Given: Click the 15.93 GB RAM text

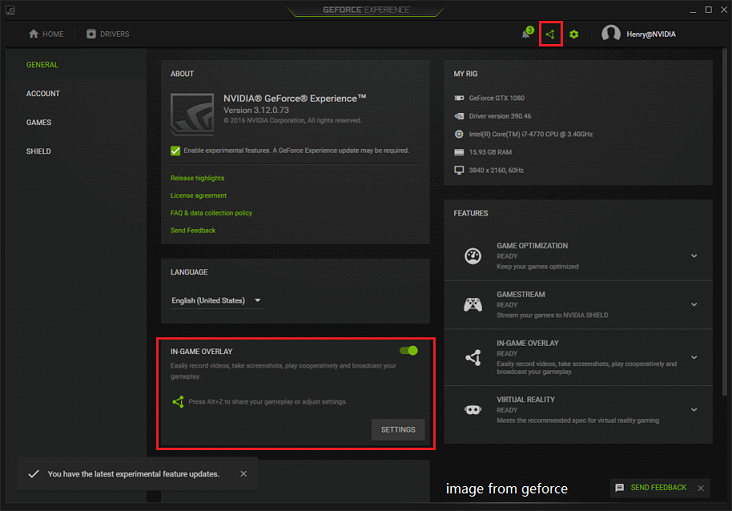Looking at the screenshot, I should click(490, 152).
